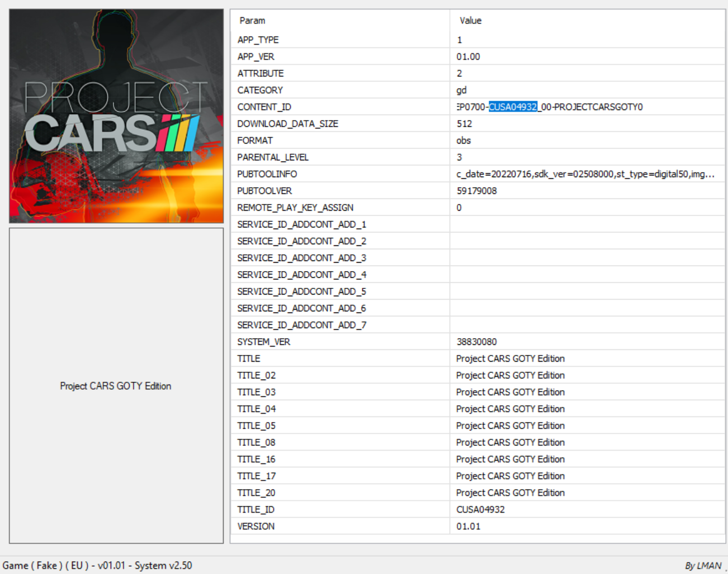Click the FORMAT value obs
This screenshot has height=574, width=728.
(x=464, y=140)
